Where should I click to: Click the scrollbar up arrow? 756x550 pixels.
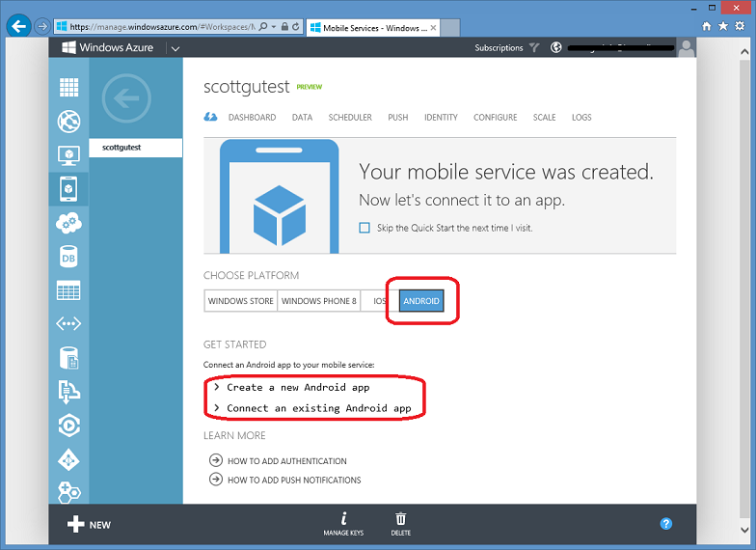pos(744,51)
